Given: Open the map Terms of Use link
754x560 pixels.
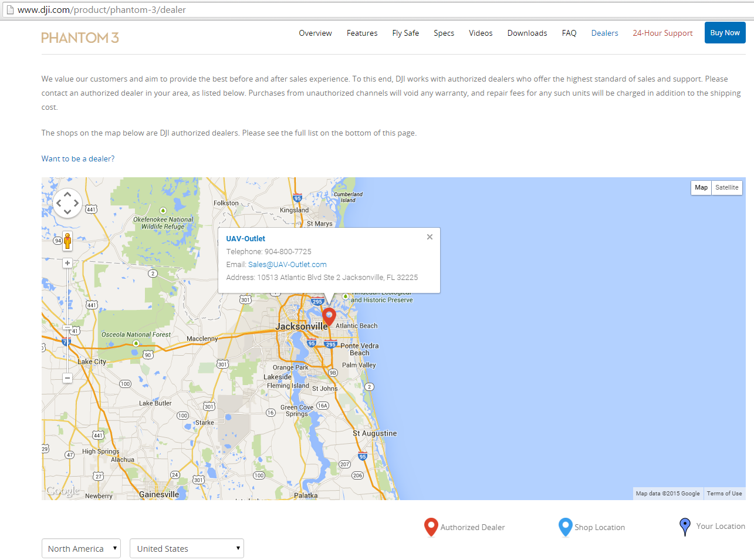Looking at the screenshot, I should point(724,494).
